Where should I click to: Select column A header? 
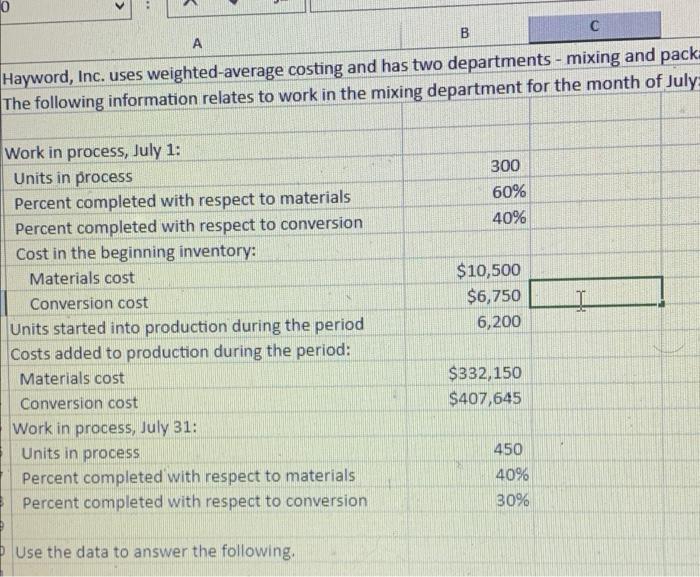[x=197, y=44]
